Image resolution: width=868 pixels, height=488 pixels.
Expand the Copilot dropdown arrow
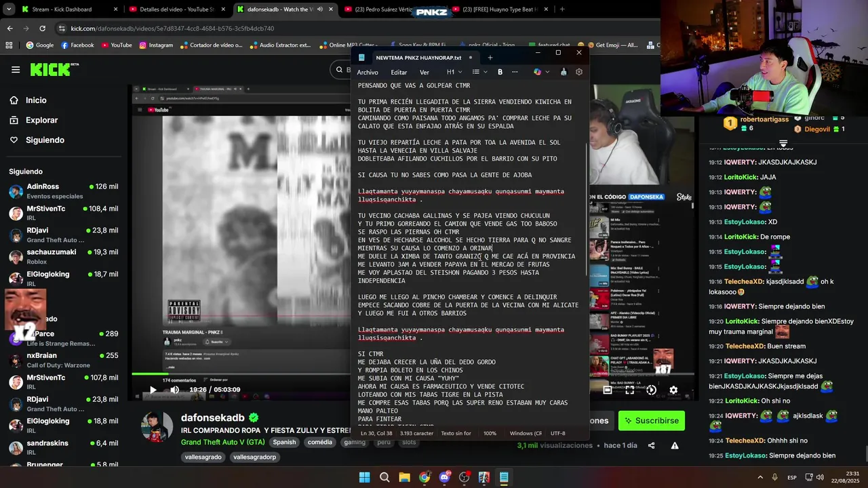[x=547, y=72]
